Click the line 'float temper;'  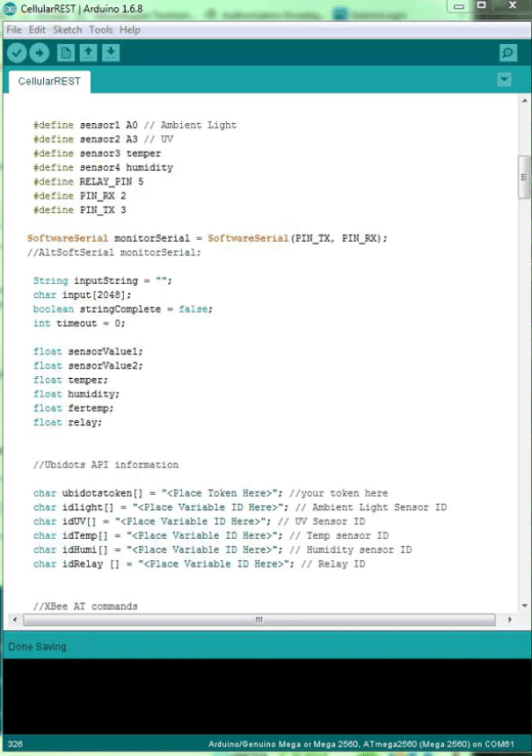70,380
